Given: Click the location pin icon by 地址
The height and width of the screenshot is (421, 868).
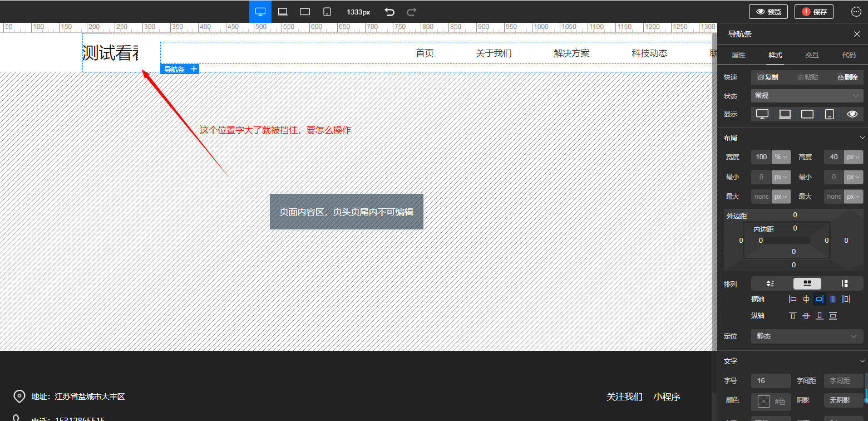Looking at the screenshot, I should tap(19, 396).
